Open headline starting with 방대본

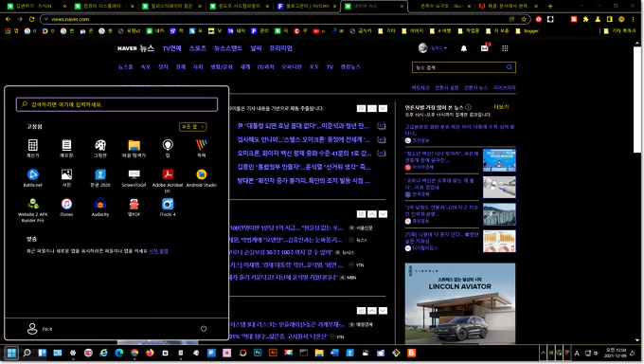click(x=303, y=180)
